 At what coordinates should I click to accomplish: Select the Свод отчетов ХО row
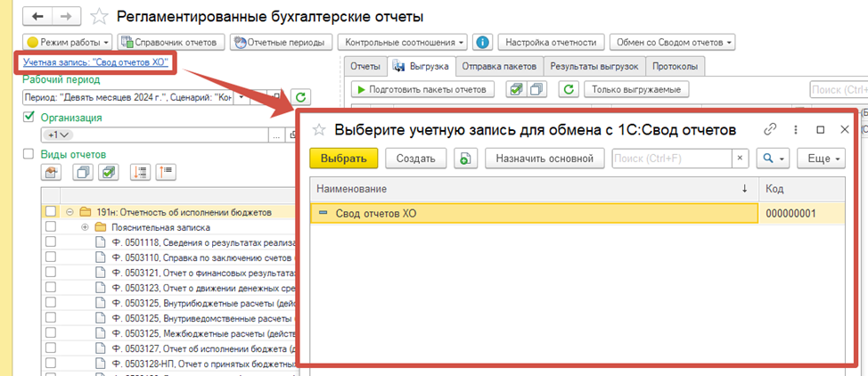click(577, 213)
